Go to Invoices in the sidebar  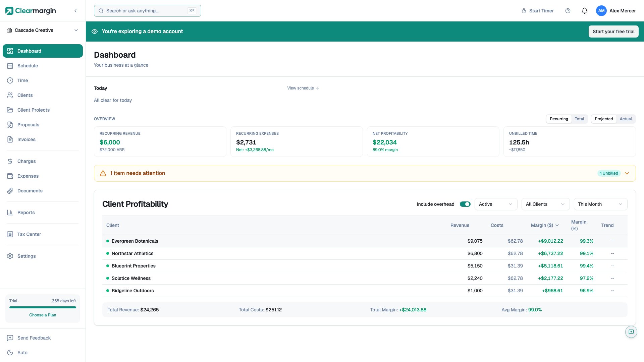26,139
